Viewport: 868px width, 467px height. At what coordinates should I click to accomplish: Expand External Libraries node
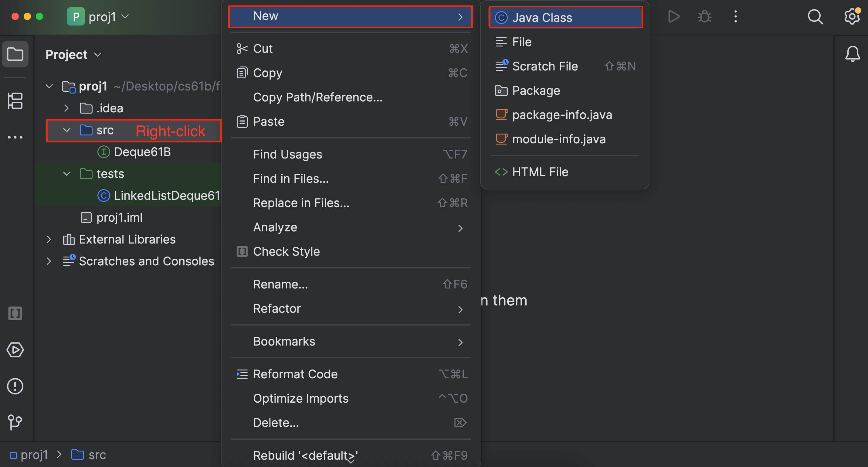click(49, 239)
